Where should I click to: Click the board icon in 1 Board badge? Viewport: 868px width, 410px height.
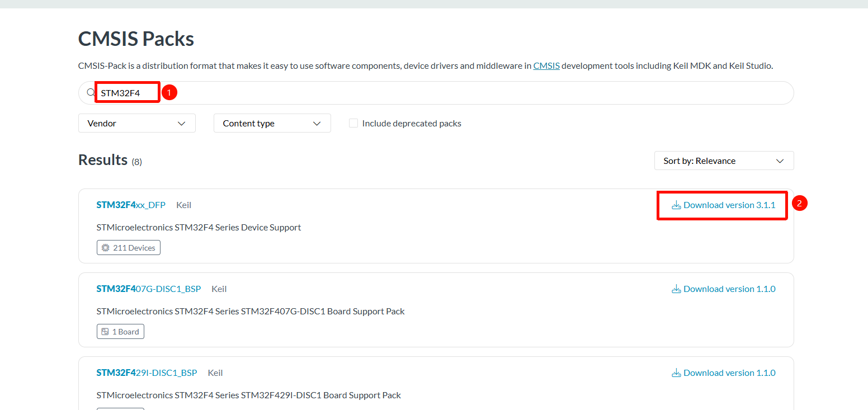(105, 332)
